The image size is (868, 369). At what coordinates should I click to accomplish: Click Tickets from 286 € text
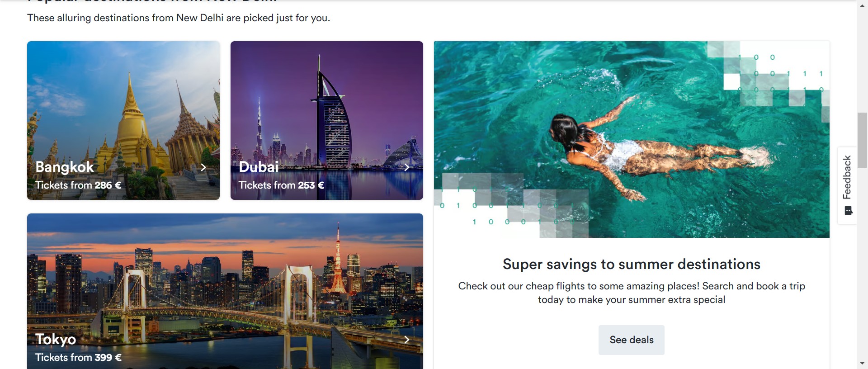pyautogui.click(x=78, y=185)
